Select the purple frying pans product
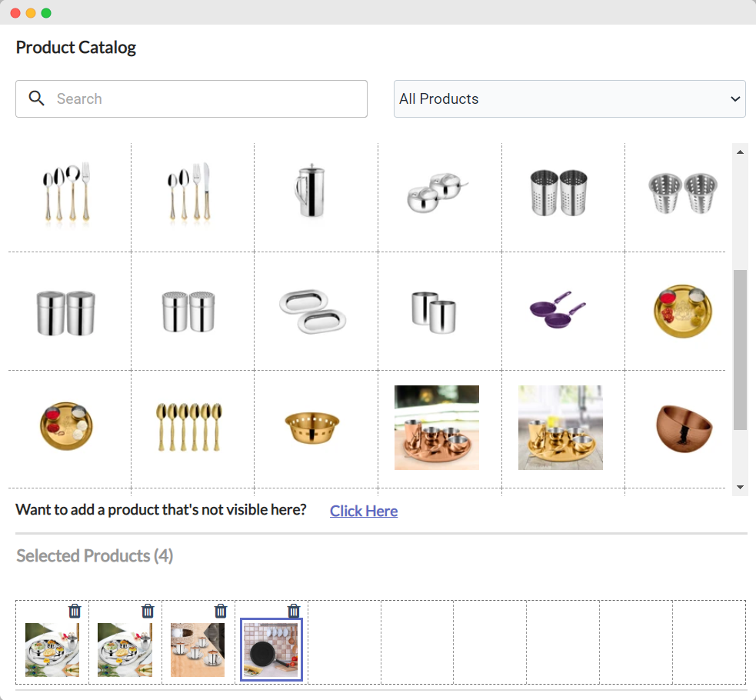756x700 pixels. point(558,309)
